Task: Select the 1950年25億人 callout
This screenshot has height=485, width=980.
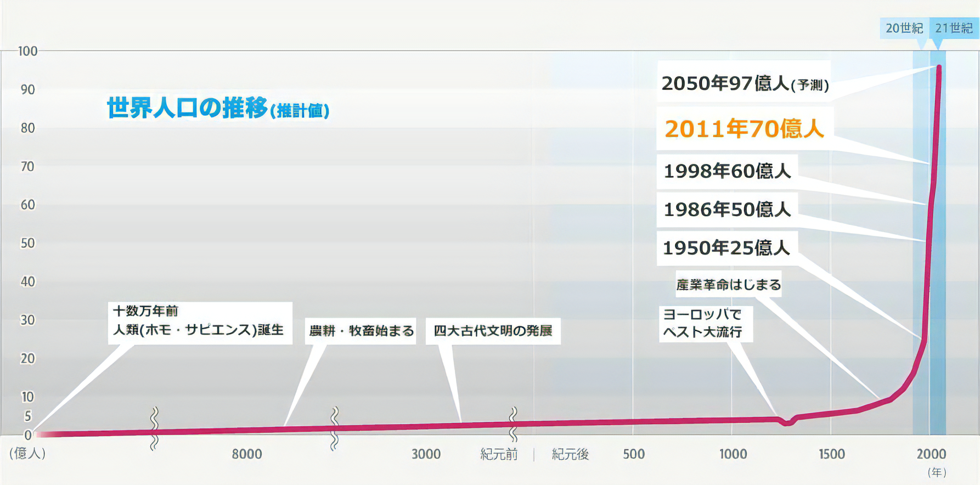Action: (x=726, y=248)
